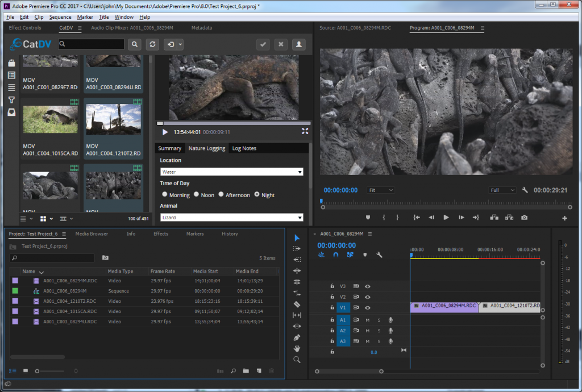Open the Animal dropdown showing Lizard

[x=232, y=218]
